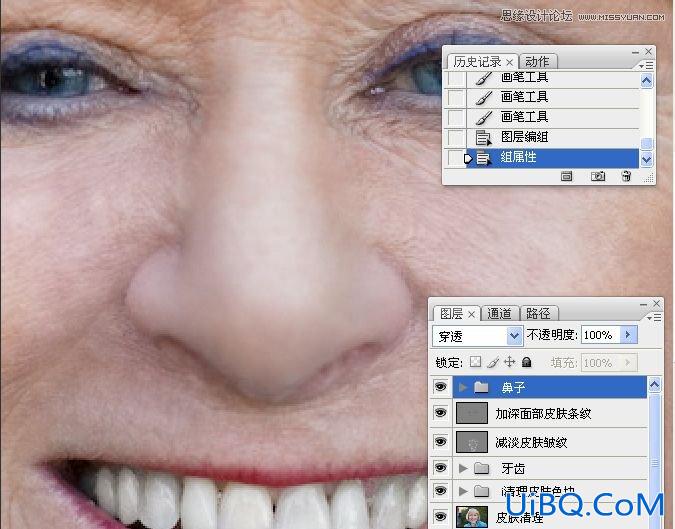Open the 填充 fill slider arrow

click(628, 362)
